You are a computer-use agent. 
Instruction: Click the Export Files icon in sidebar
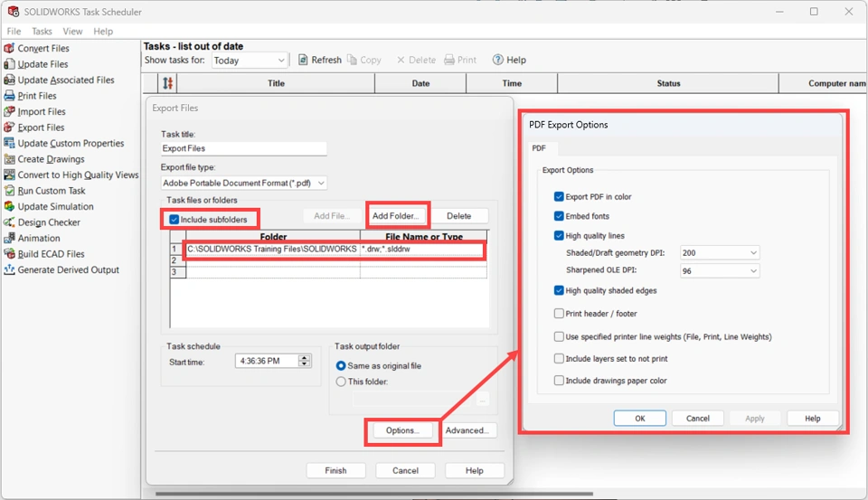pos(9,127)
